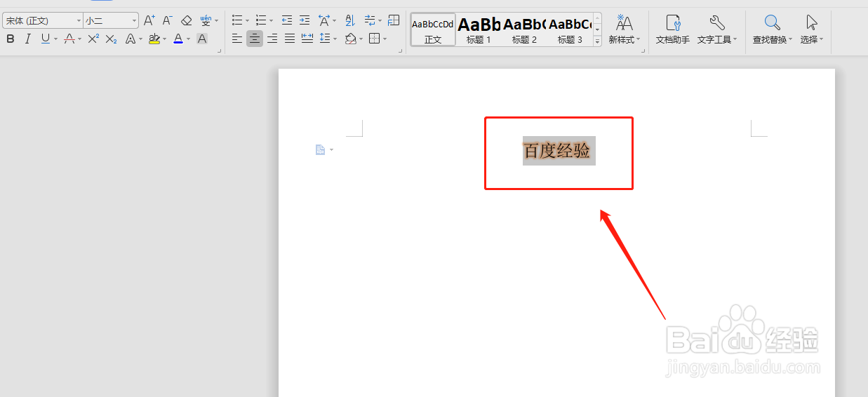Toggle center alignment
This screenshot has height=397, width=868.
click(255, 39)
